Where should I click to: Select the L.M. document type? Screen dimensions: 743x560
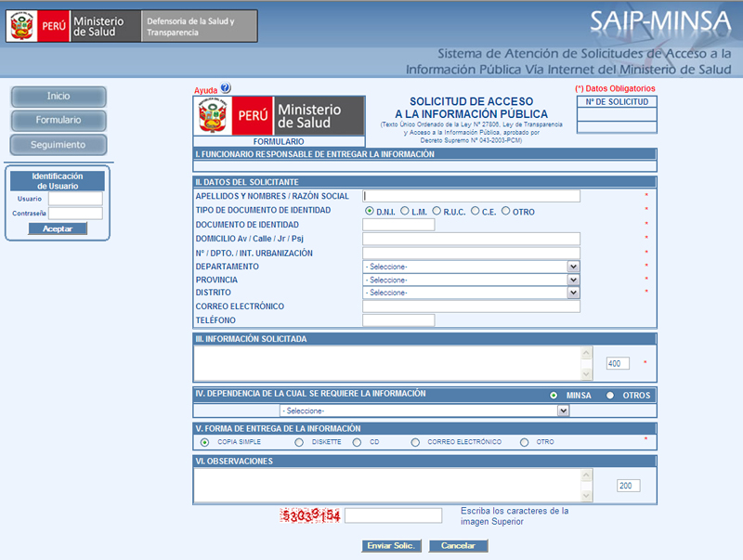[x=405, y=211]
